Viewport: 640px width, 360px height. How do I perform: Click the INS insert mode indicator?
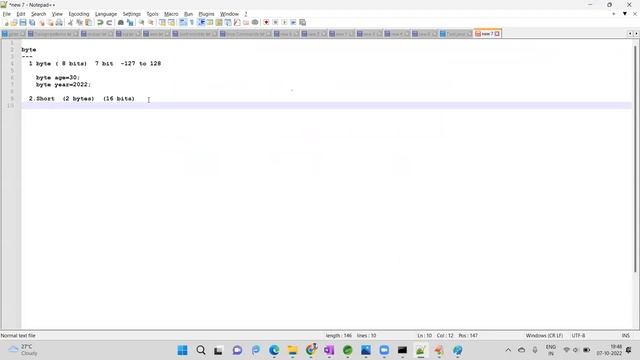click(x=625, y=336)
